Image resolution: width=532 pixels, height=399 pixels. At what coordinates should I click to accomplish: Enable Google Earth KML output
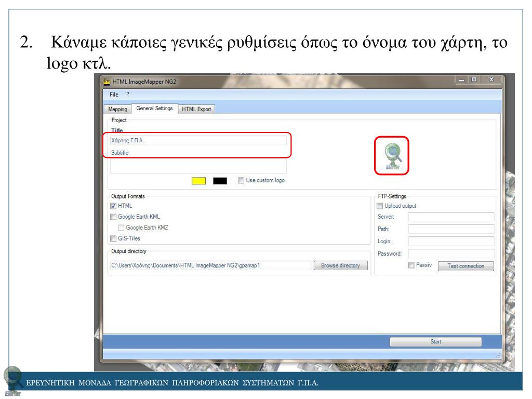[113, 217]
